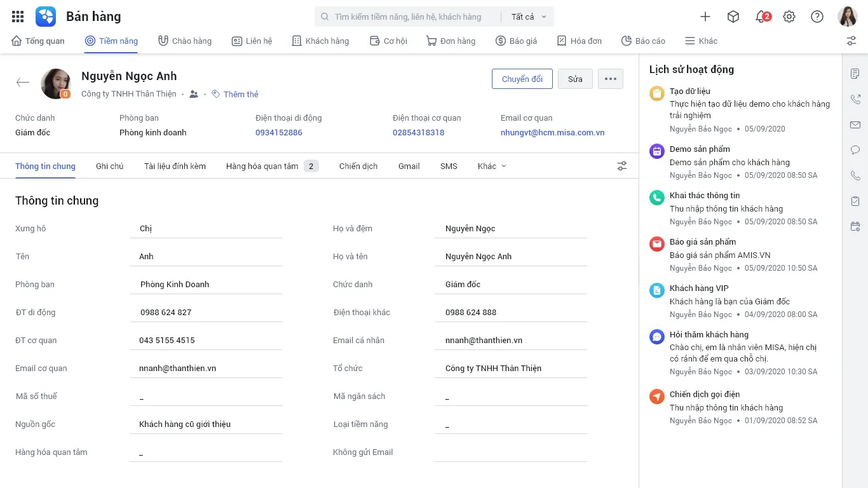The width and height of the screenshot is (868, 488).
Task: Click the ĐT di động field 0988 624 827
Action: (206, 312)
